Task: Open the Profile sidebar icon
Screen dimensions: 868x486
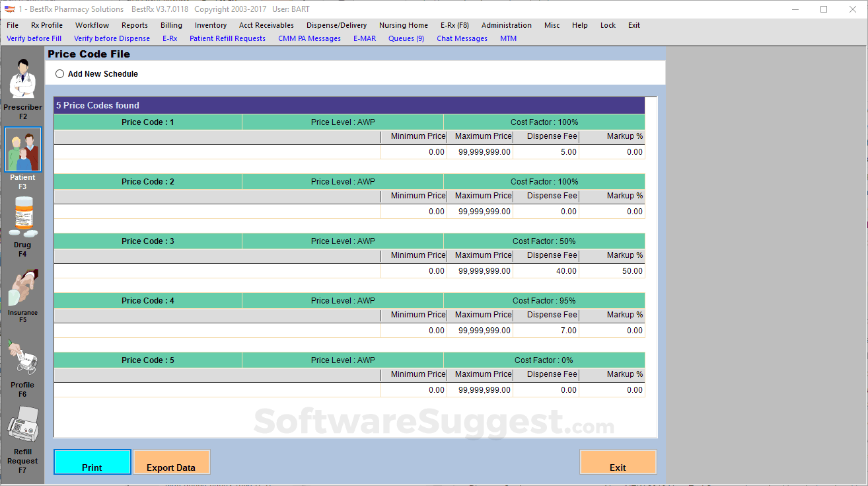Action: tap(22, 358)
